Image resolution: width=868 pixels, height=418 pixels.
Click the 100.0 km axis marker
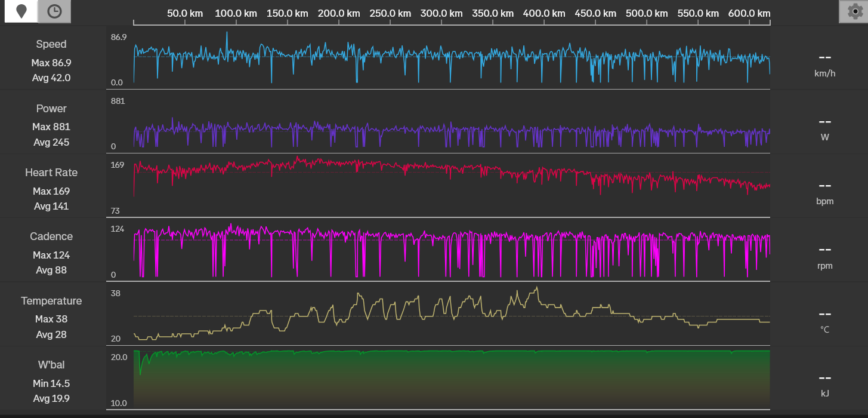click(237, 13)
